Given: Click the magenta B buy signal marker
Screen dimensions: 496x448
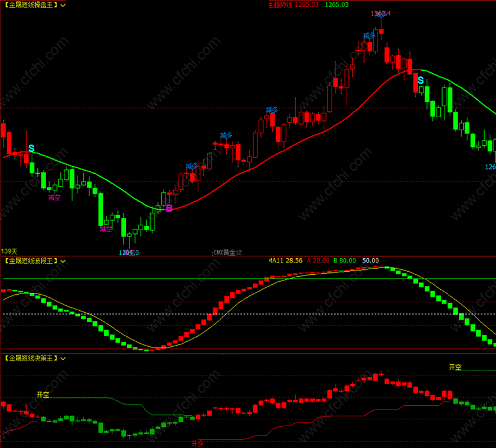Looking at the screenshot, I should click(x=169, y=208).
